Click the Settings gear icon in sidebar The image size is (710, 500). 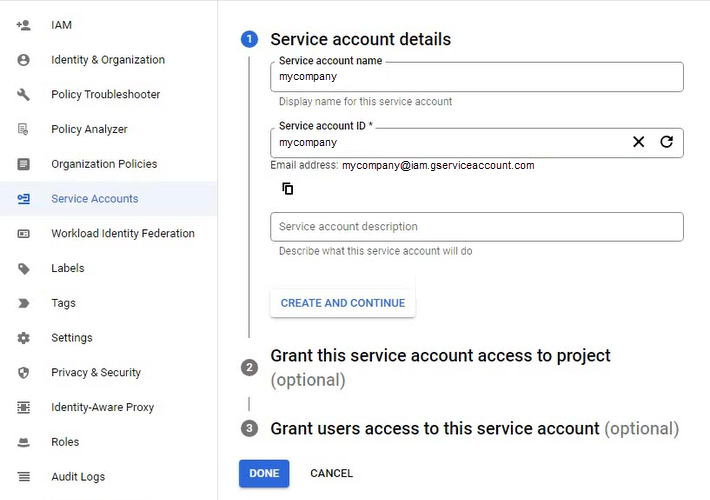24,338
